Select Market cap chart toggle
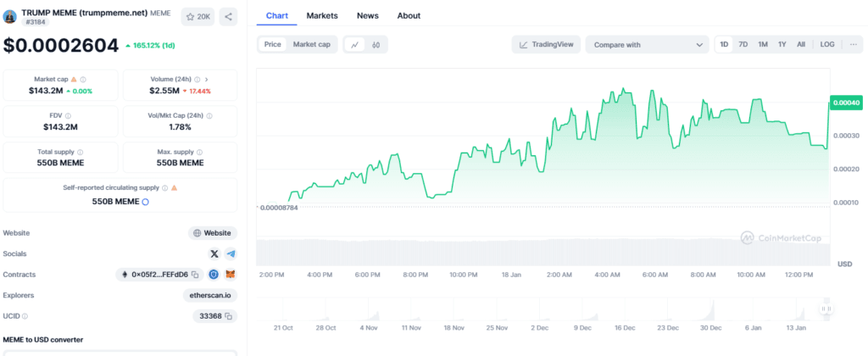The image size is (868, 356). 312,45
